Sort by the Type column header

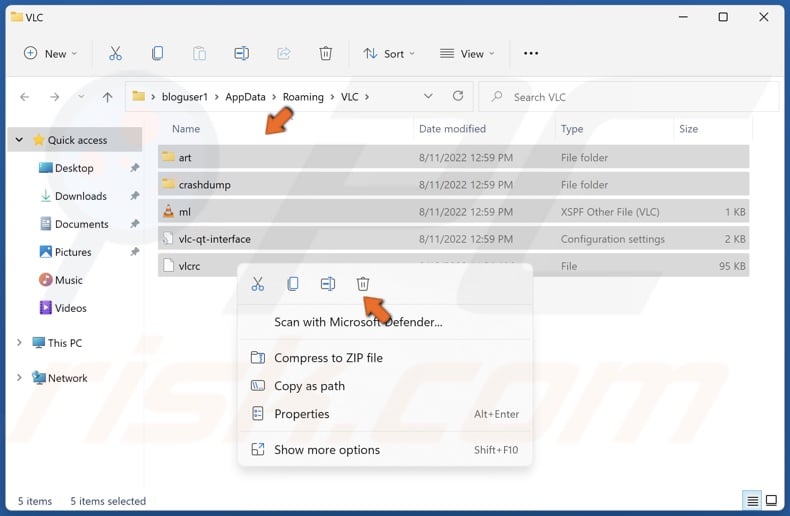572,129
